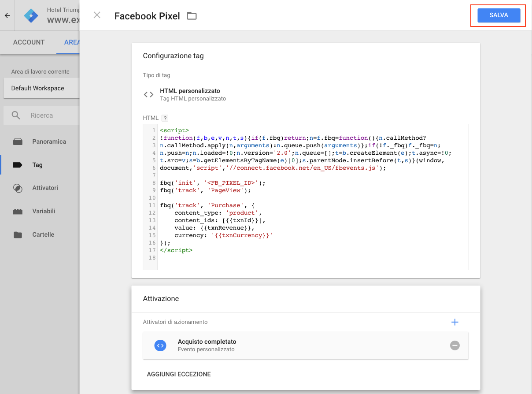Open Panoramica in the sidebar
Viewport: 532px width, 394px height.
click(49, 141)
